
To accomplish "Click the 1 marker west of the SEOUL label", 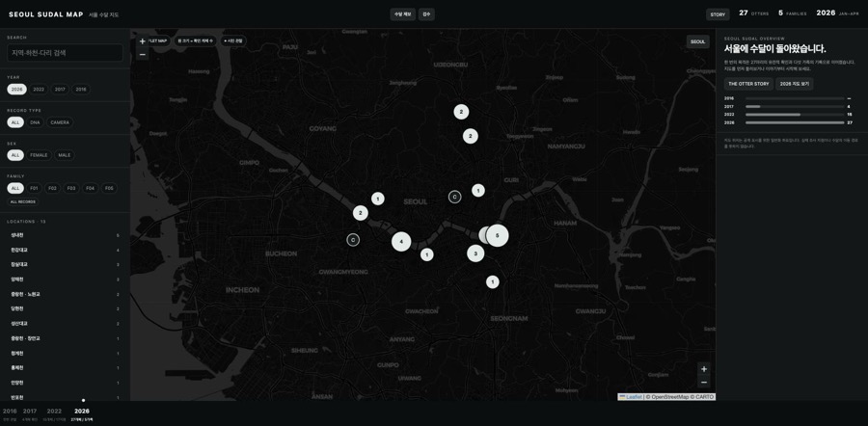I will click(377, 199).
